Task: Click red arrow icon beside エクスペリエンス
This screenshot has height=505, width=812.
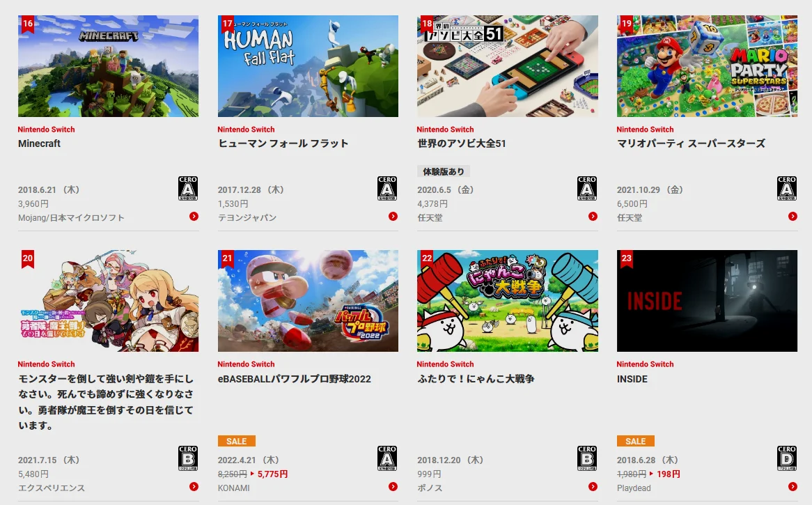Action: (194, 487)
